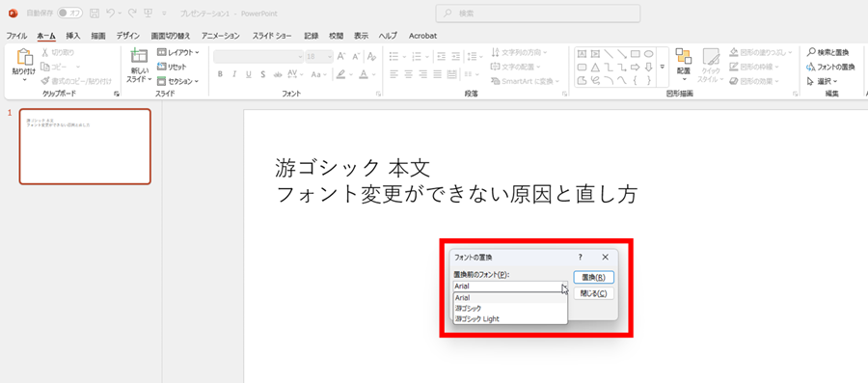Toggle text Shadow (S) formatting

[x=263, y=74]
